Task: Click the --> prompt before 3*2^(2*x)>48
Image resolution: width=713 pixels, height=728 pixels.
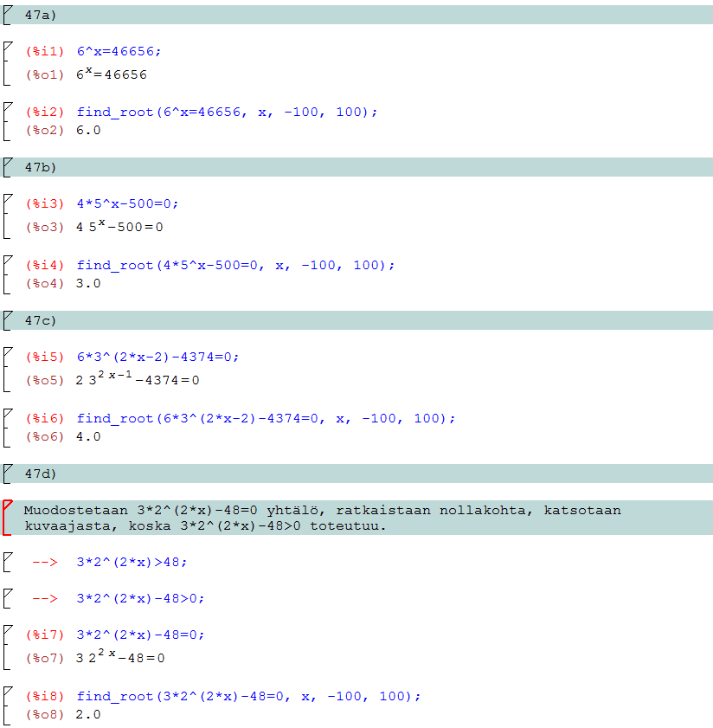Action: pos(45,563)
